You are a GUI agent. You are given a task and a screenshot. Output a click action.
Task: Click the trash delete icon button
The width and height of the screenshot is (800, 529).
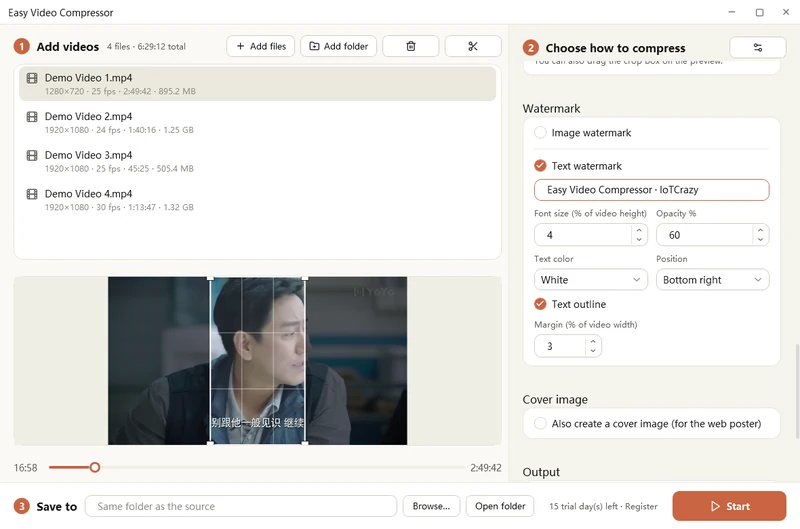click(x=411, y=46)
